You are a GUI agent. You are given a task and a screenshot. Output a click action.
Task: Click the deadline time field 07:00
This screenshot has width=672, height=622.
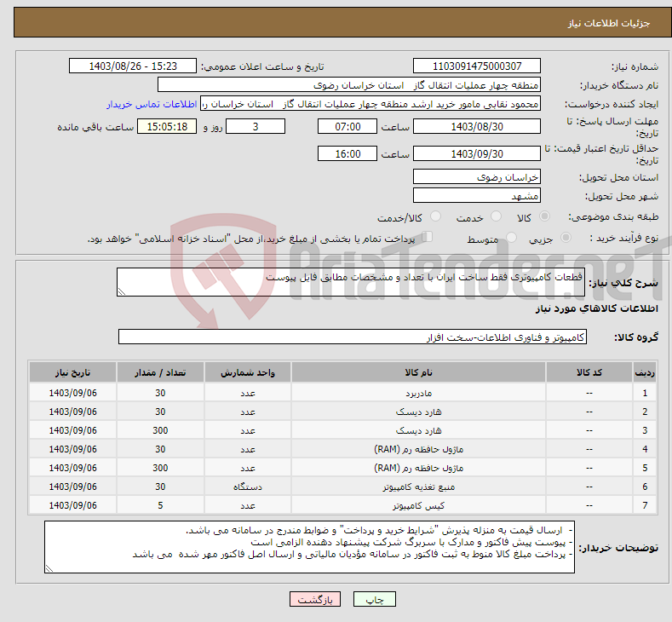[347, 127]
